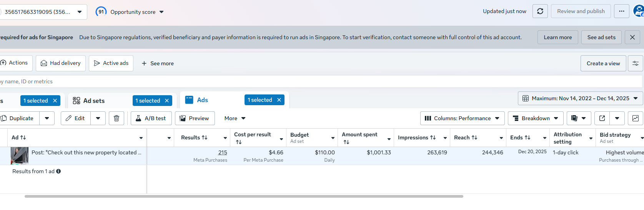
Task: Delete selected ad with trash icon
Action: click(116, 118)
